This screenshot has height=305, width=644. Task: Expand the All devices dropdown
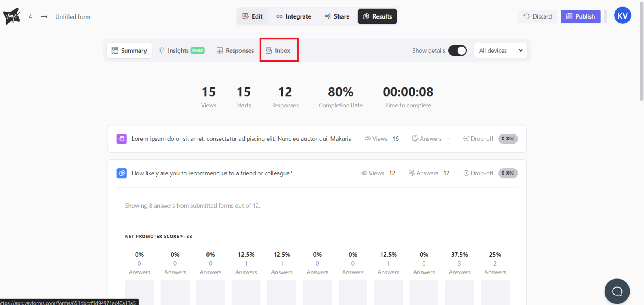pos(500,51)
